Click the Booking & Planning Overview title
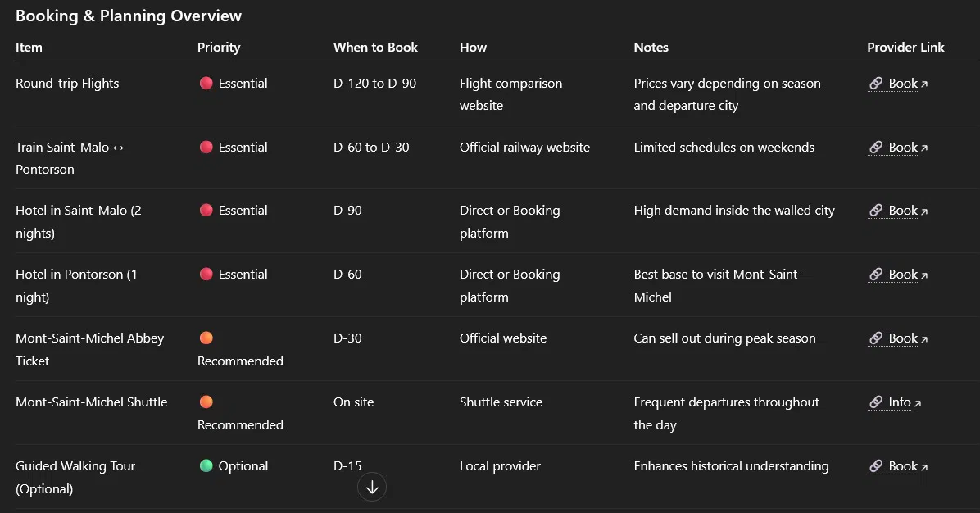The image size is (980, 513). pyautogui.click(x=128, y=15)
